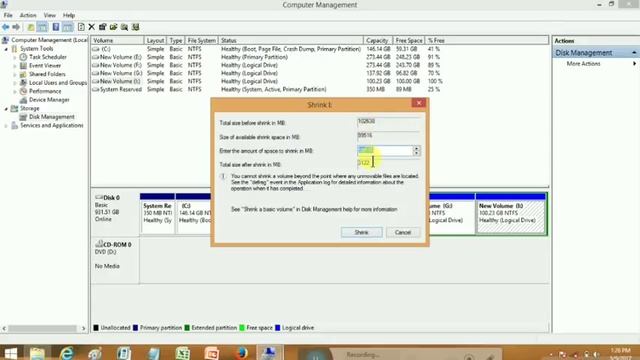The width and height of the screenshot is (640, 360).
Task: Expand the Event Viewer node
Action: click(15, 66)
